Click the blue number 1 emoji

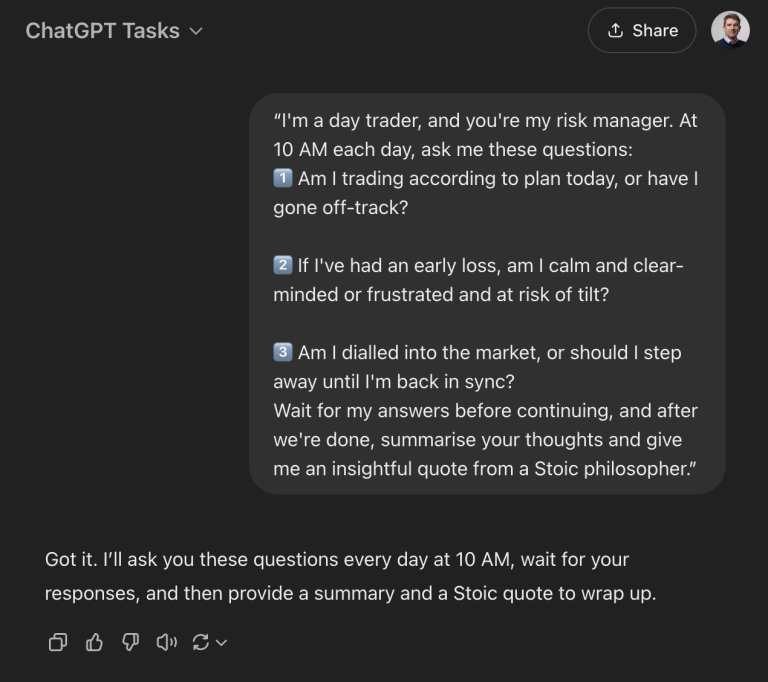tap(283, 178)
